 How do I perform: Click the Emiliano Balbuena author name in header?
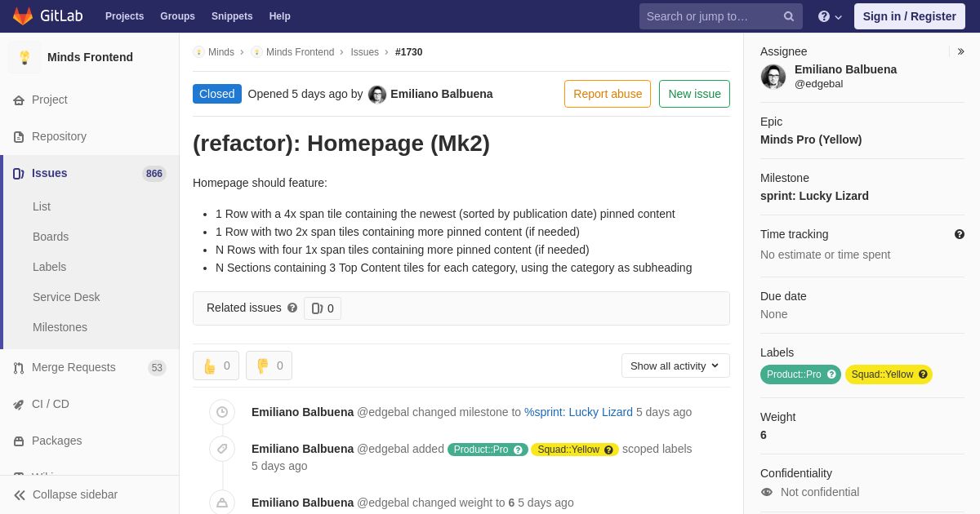point(442,94)
